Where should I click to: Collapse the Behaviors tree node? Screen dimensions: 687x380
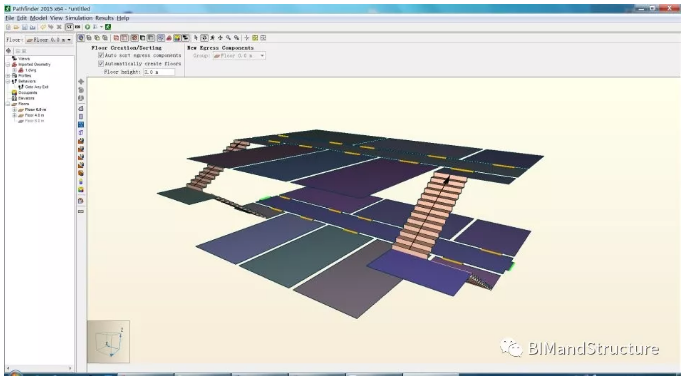point(8,81)
